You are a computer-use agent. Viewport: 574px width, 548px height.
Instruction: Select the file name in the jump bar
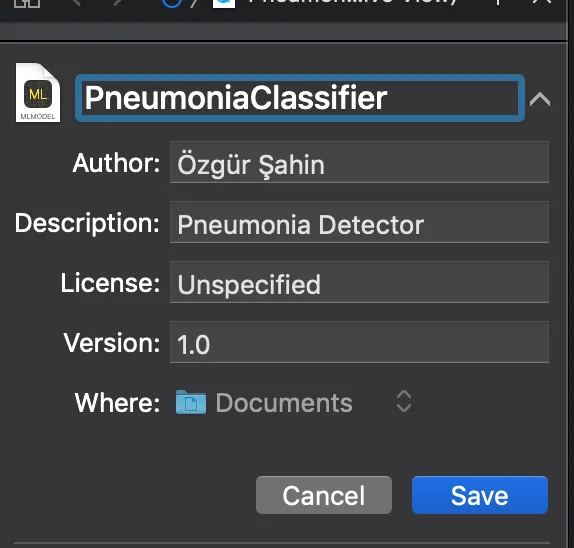(x=352, y=2)
